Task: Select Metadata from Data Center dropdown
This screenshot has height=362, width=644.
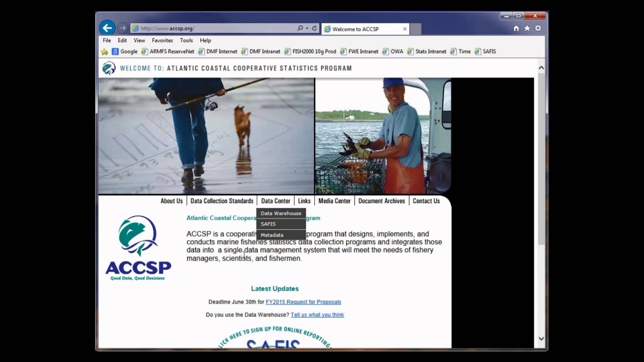Action: (x=281, y=235)
